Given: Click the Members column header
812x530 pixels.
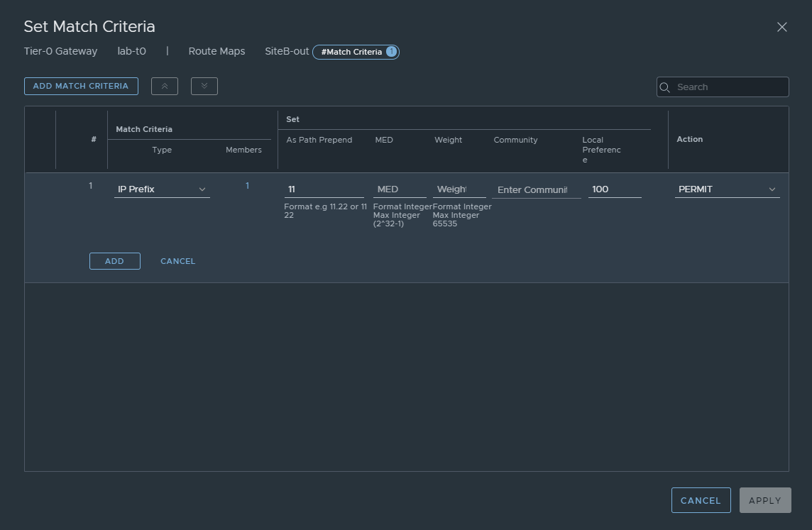Looking at the screenshot, I should pyautogui.click(x=243, y=150).
